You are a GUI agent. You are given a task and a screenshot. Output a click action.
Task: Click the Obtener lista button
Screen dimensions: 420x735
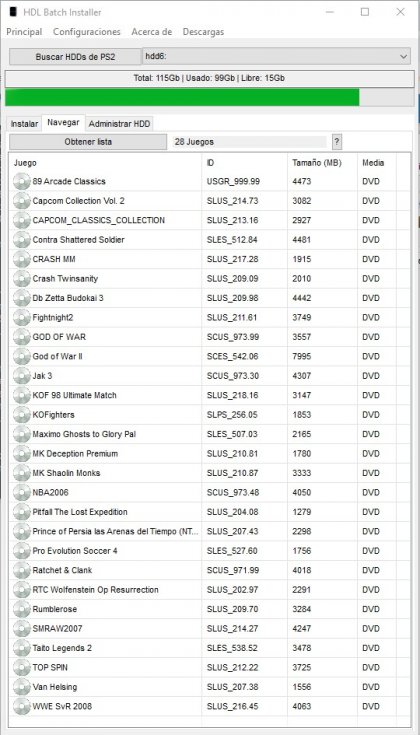click(x=88, y=142)
